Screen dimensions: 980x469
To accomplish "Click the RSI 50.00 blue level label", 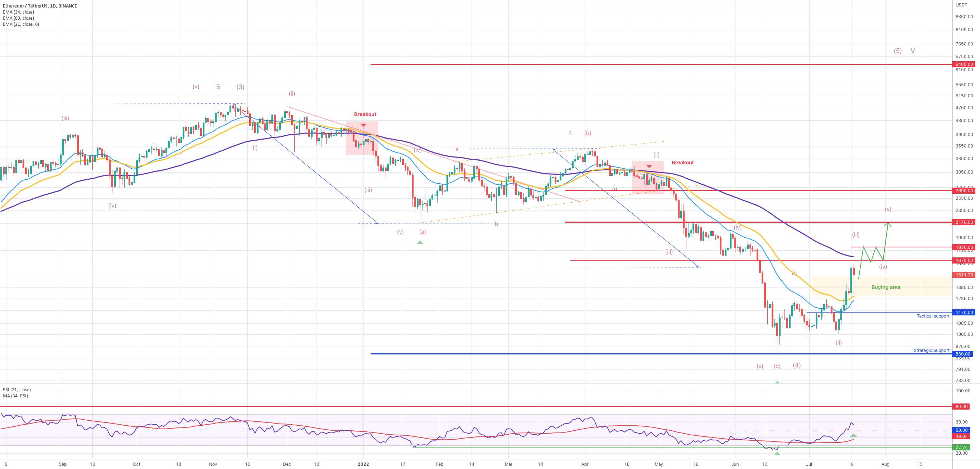I will click(x=961, y=430).
